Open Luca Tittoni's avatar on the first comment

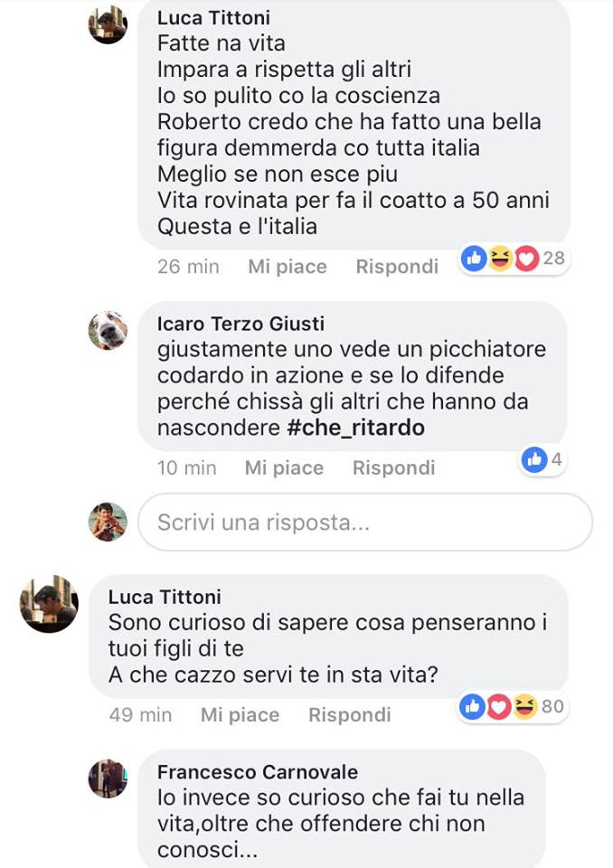pyautogui.click(x=108, y=25)
